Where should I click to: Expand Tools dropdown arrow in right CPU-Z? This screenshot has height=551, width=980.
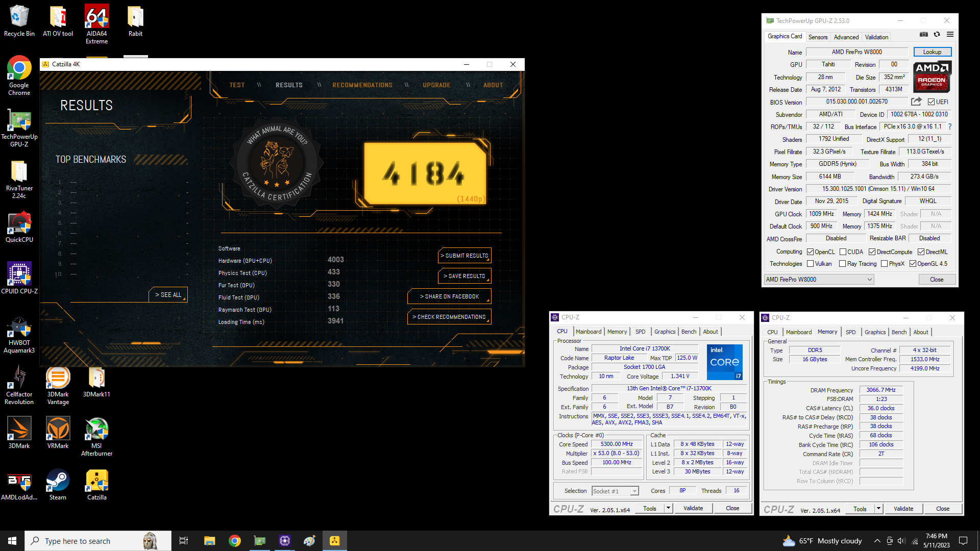tap(878, 509)
